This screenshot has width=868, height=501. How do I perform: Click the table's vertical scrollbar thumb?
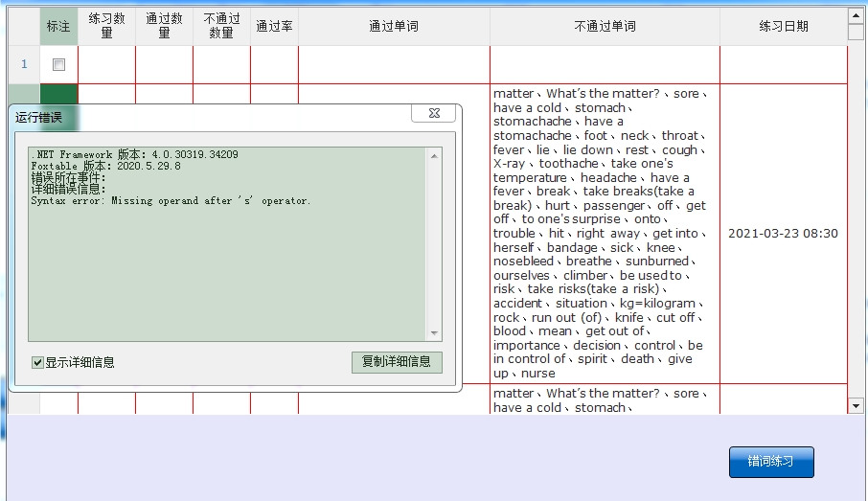point(856,33)
